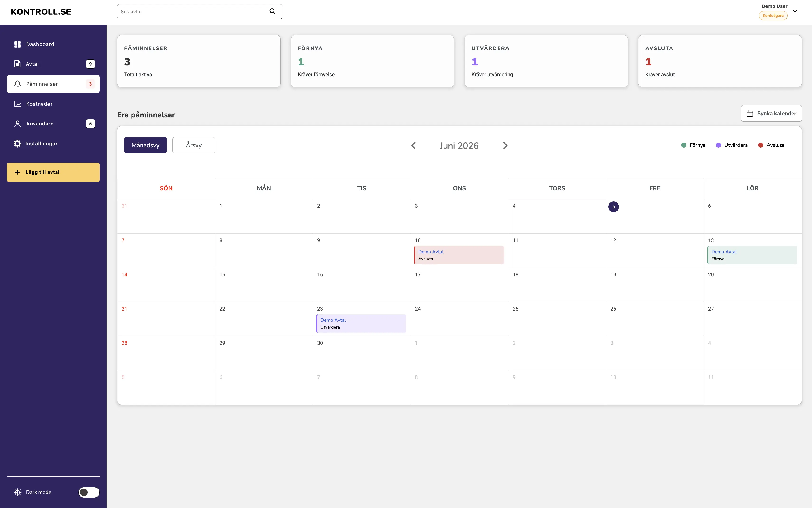Go to previous month with left chevron
The height and width of the screenshot is (508, 812).
click(x=414, y=145)
